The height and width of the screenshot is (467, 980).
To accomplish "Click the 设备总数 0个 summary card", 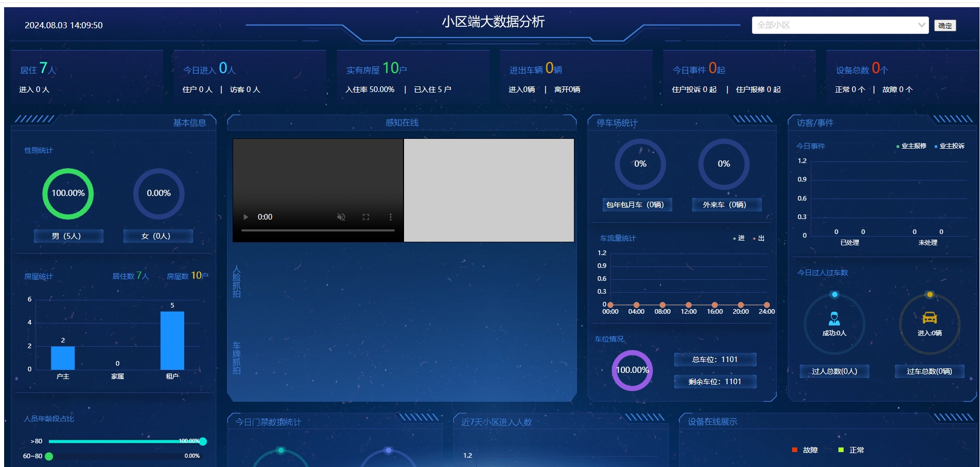I will 902,77.
